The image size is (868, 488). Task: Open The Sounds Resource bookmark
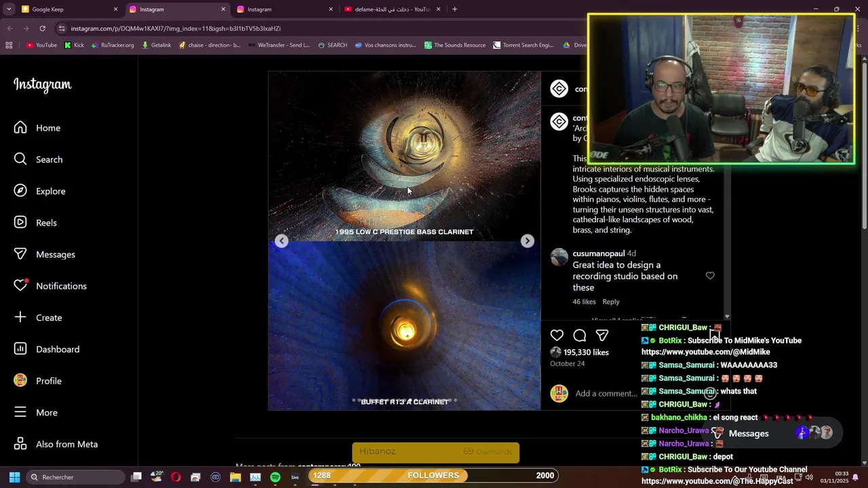[x=455, y=45]
